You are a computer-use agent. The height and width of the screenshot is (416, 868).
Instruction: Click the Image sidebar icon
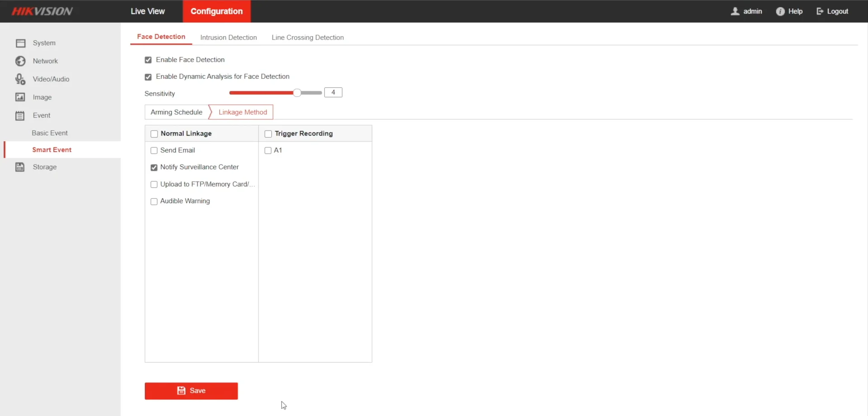(20, 97)
